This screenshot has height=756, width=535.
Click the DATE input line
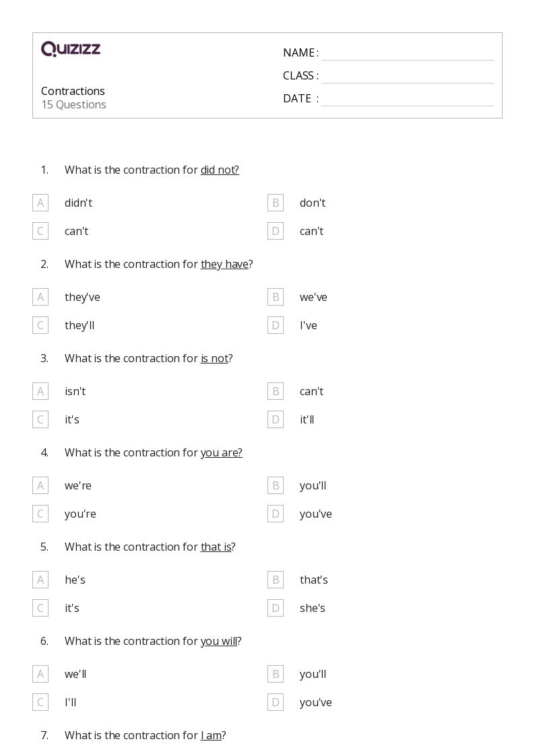pos(408,99)
